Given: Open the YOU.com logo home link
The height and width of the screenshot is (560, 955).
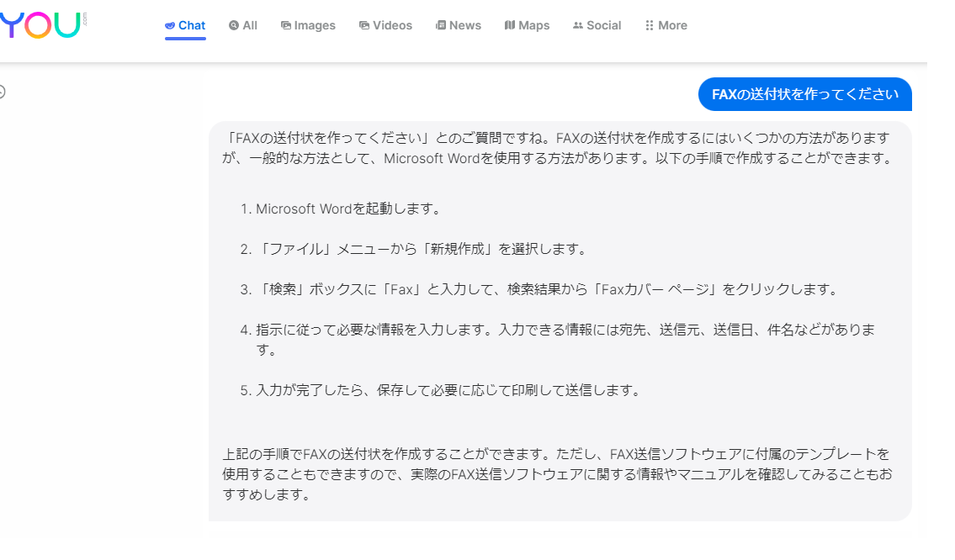Looking at the screenshot, I should click(x=43, y=25).
